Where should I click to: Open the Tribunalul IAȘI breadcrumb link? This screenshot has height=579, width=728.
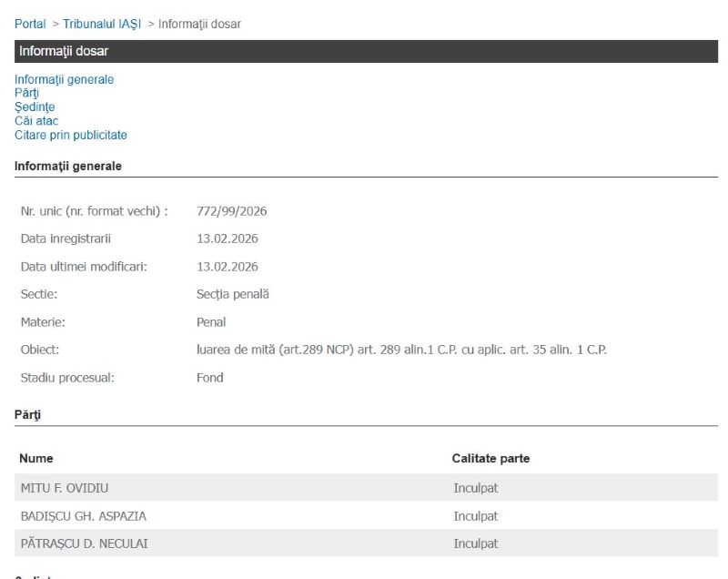[102, 24]
